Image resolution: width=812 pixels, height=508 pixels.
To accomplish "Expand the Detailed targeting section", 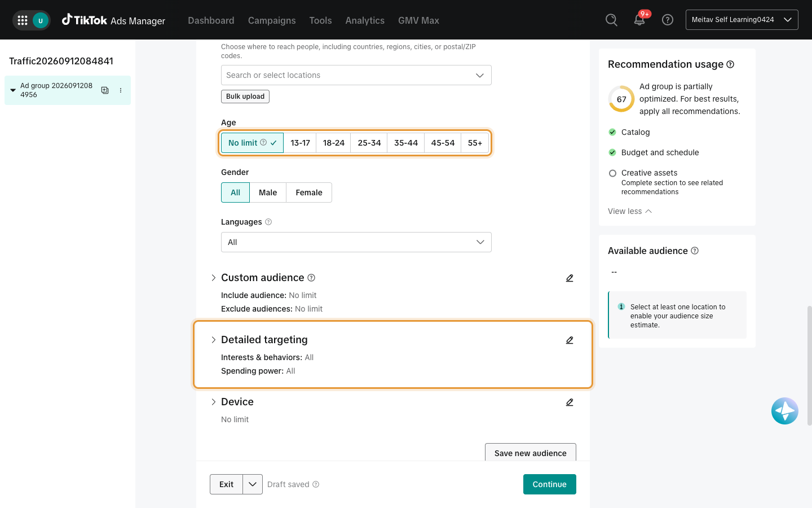I will (x=214, y=340).
